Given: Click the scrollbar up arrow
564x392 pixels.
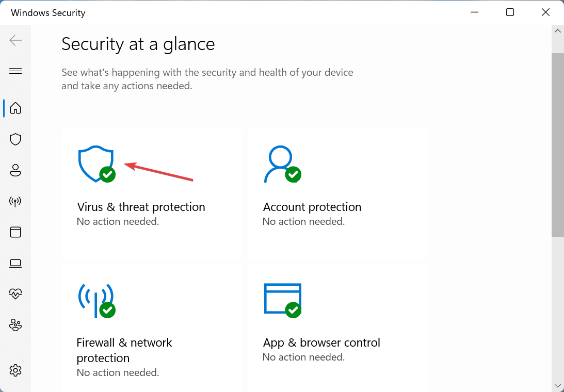Looking at the screenshot, I should pos(557,31).
